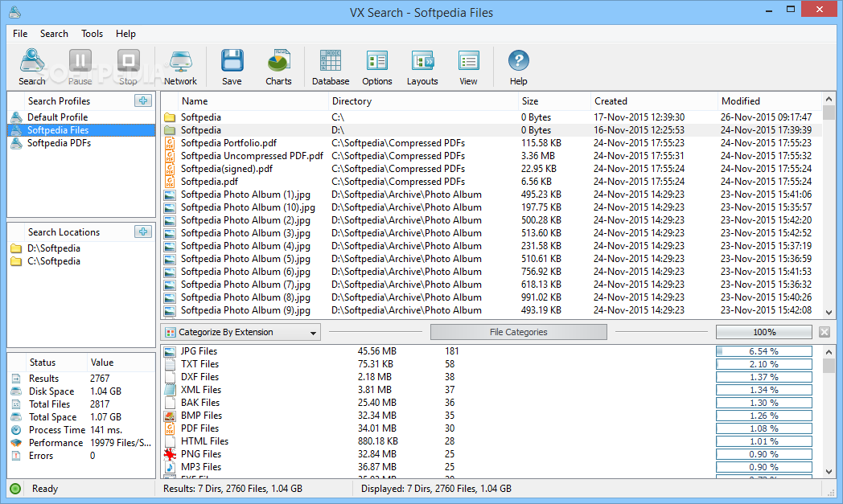The image size is (843, 504).
Task: Click the File Categories button
Action: (x=518, y=332)
